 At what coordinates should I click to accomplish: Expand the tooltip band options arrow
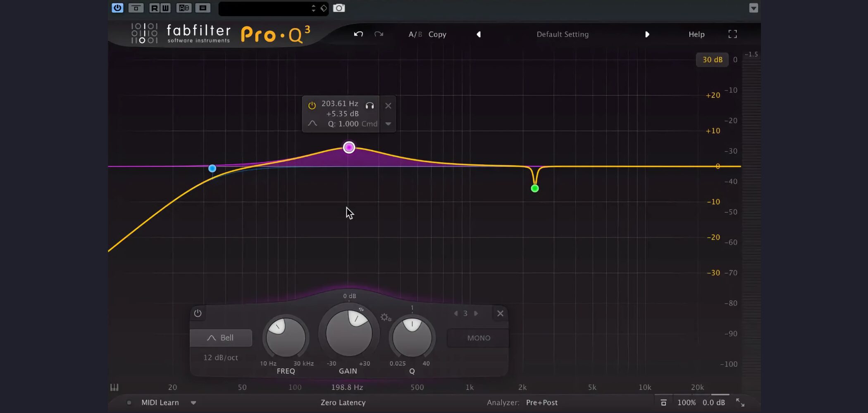pyautogui.click(x=388, y=124)
